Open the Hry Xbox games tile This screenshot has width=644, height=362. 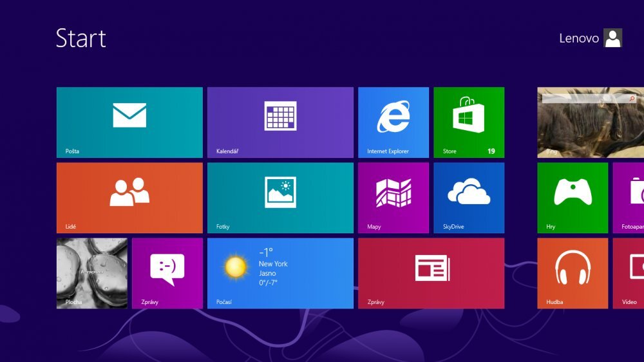[x=573, y=198]
